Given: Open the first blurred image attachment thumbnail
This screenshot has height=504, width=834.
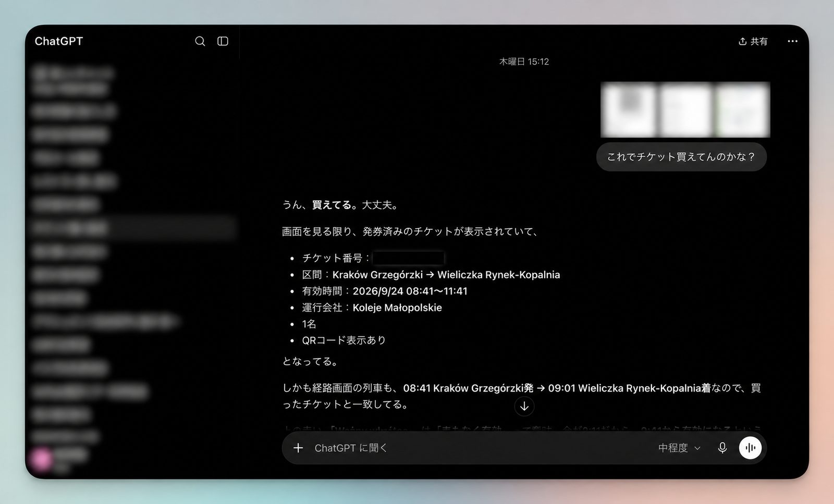Looking at the screenshot, I should point(629,110).
